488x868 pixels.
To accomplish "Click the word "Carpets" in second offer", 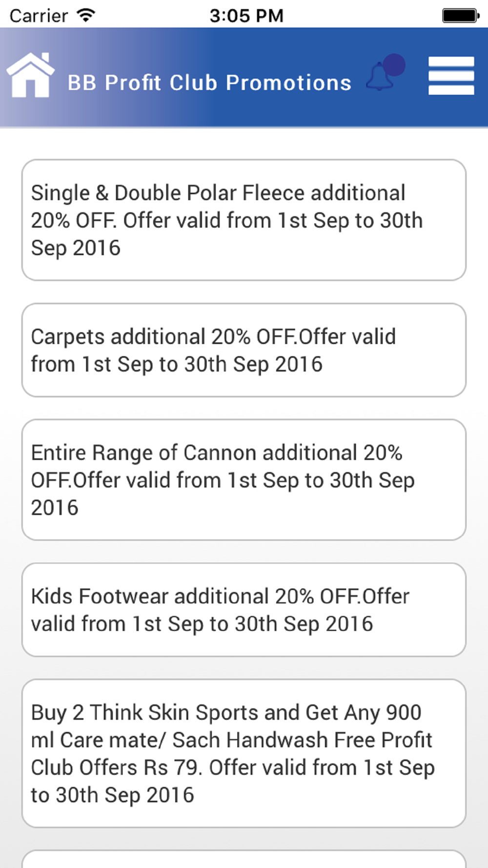I will click(68, 337).
